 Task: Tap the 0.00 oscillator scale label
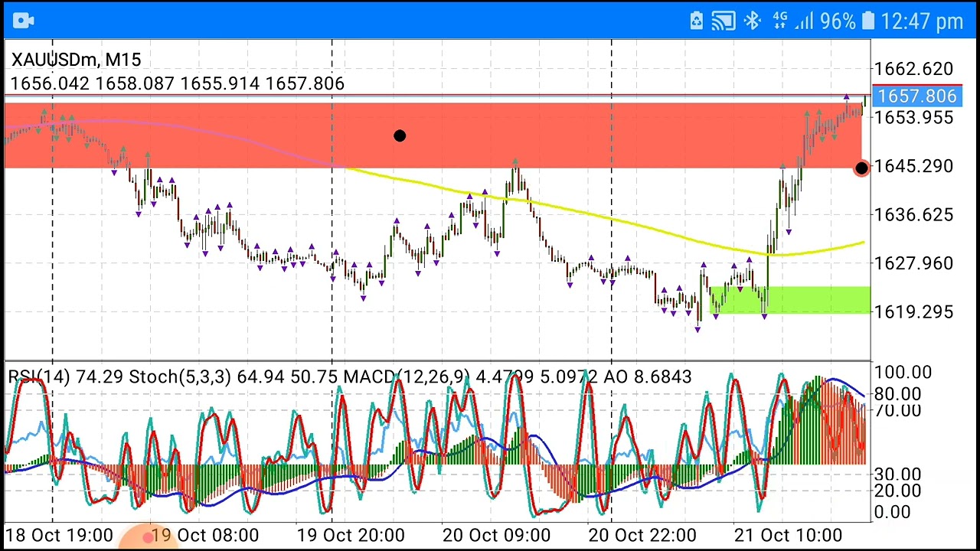892,511
